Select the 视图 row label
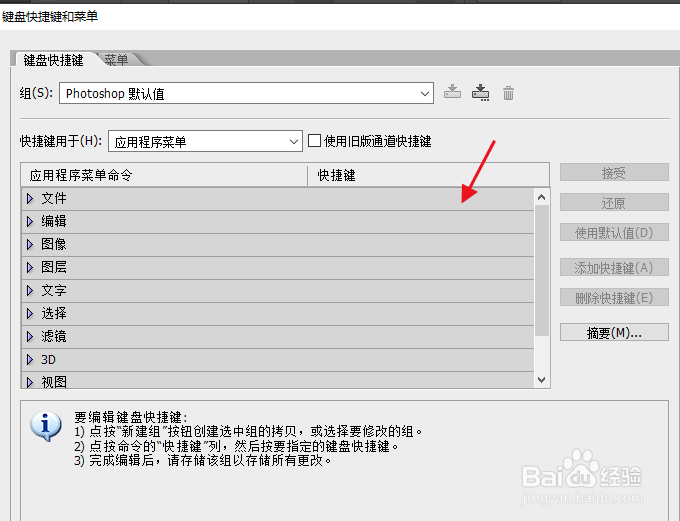 pos(54,382)
